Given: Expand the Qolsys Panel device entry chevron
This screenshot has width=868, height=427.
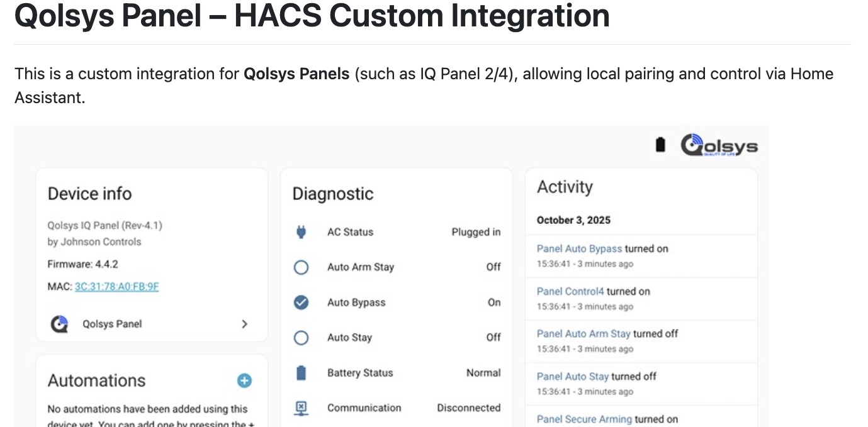Looking at the screenshot, I should (x=245, y=323).
